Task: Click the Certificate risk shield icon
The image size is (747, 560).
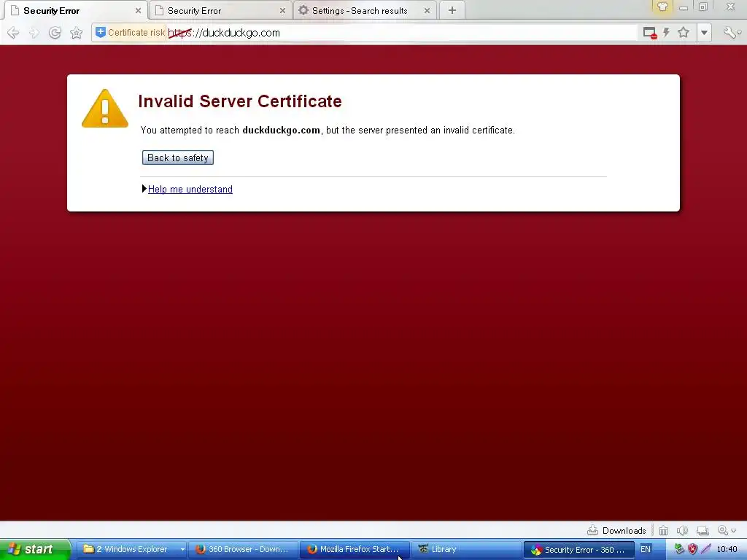Action: click(101, 32)
